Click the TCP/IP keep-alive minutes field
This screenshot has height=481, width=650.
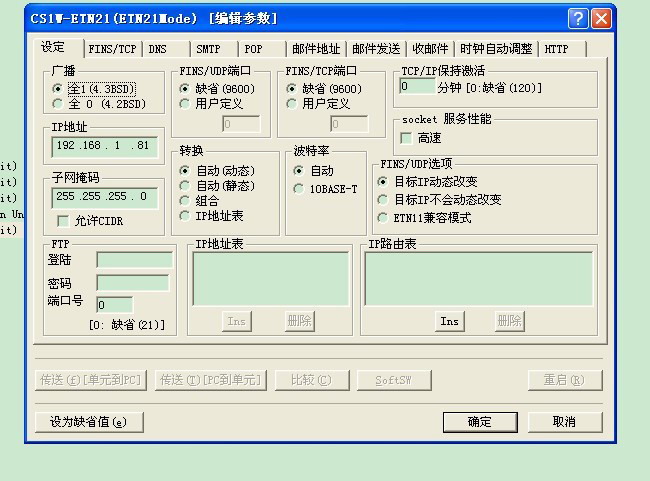coord(416,87)
